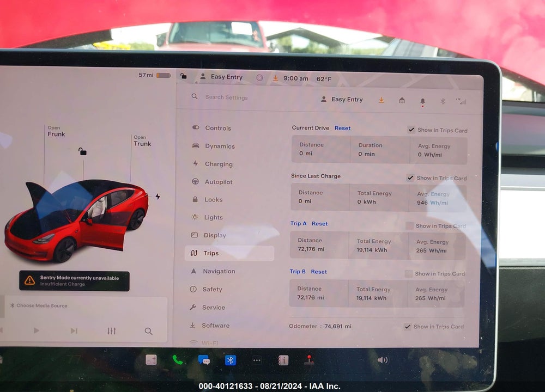
Task: Tap the download arrow in top status bar
Action: coord(275,78)
